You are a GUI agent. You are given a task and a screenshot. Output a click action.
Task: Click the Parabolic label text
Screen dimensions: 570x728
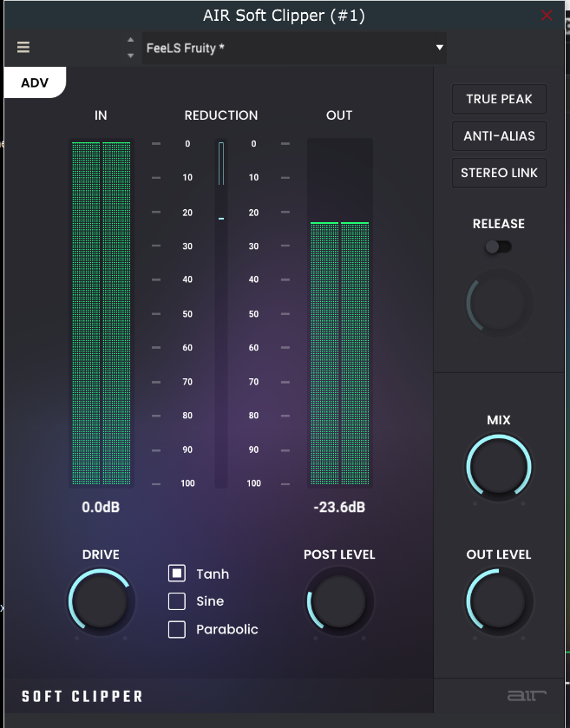pyautogui.click(x=227, y=630)
